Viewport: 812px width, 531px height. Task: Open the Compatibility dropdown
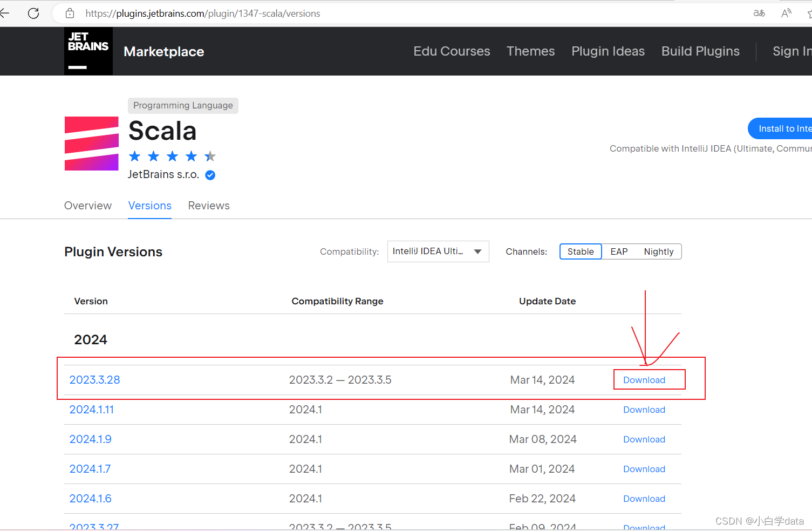(x=438, y=251)
